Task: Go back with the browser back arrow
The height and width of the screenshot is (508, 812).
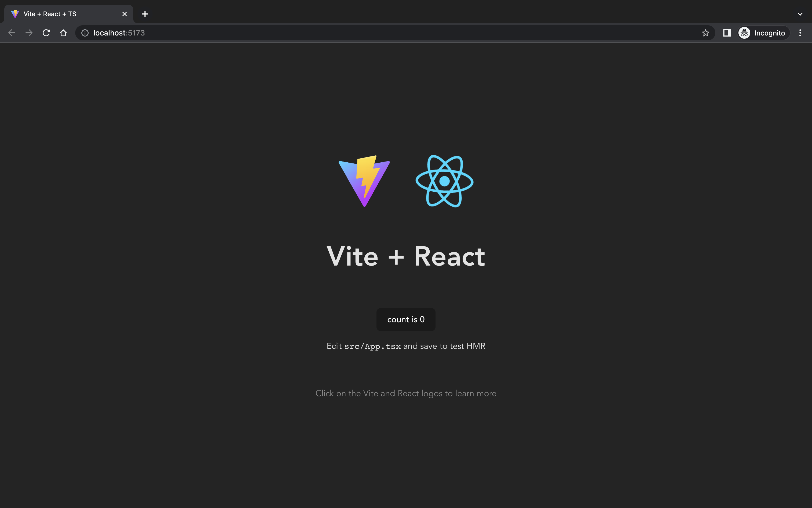Action: (12, 33)
